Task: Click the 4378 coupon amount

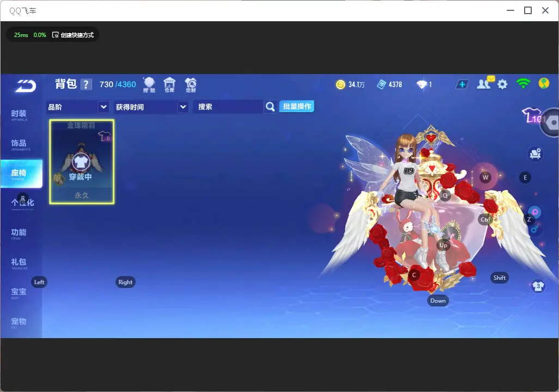Action: (x=395, y=84)
